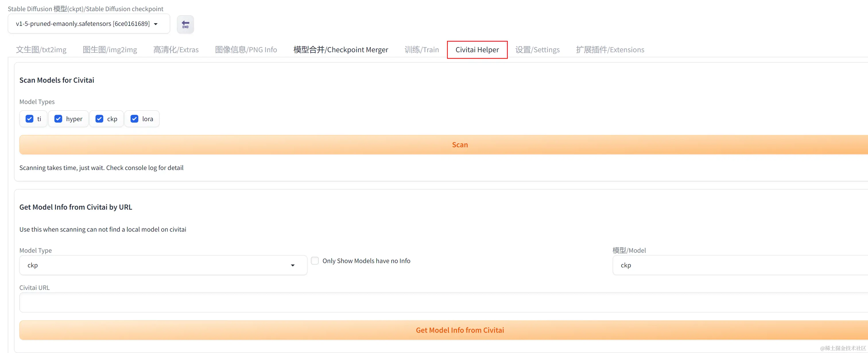Uncheck the ti model type checkbox
This screenshot has height=353, width=868.
click(30, 119)
